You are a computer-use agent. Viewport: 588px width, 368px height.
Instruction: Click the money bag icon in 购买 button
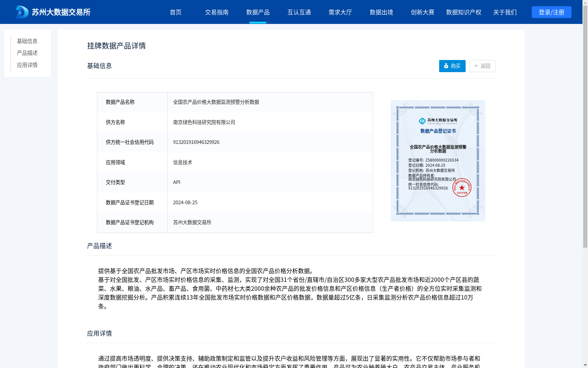pyautogui.click(x=446, y=66)
